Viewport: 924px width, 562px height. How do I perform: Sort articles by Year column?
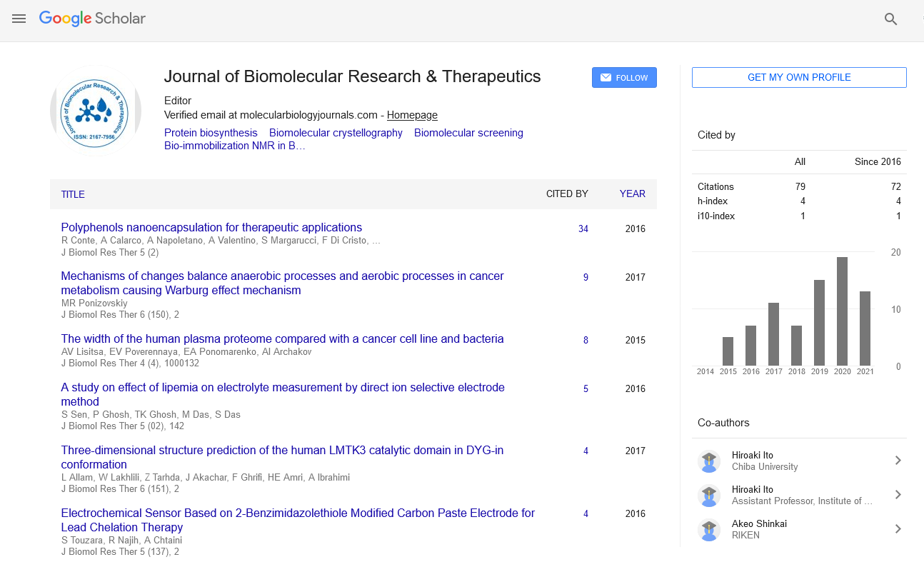(632, 194)
